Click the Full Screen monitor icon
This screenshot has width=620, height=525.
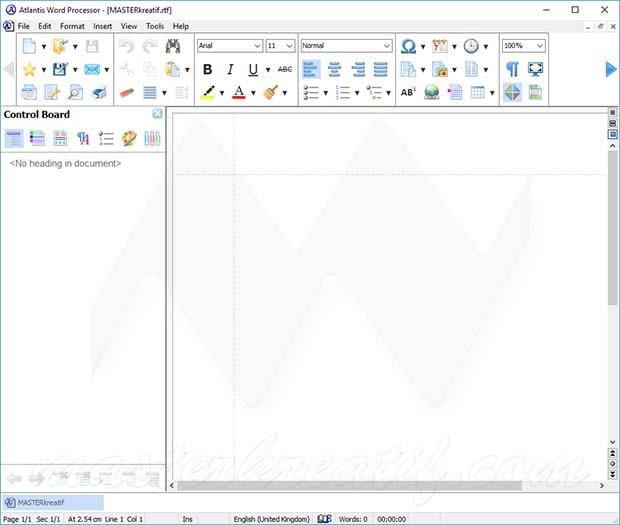(x=535, y=70)
